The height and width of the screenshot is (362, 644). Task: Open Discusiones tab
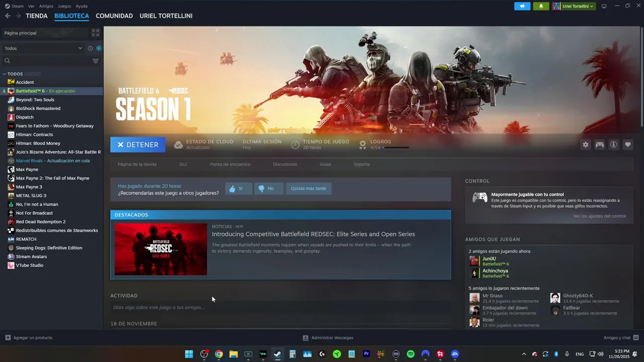point(285,164)
